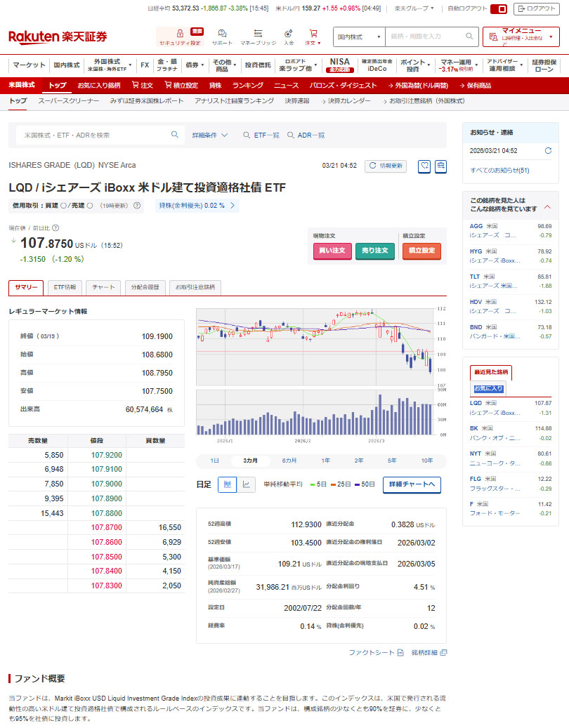
Task: Open the detailed chart page button
Action: tap(412, 484)
